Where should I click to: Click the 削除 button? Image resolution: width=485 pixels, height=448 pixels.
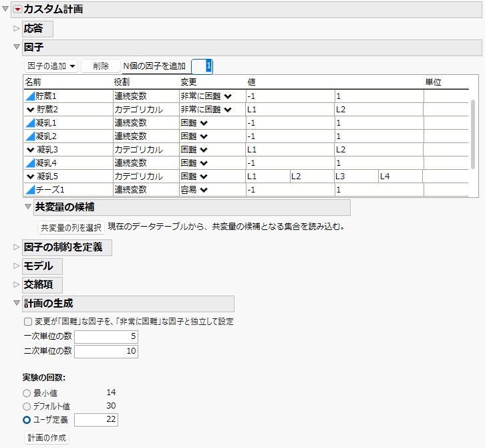(x=101, y=66)
